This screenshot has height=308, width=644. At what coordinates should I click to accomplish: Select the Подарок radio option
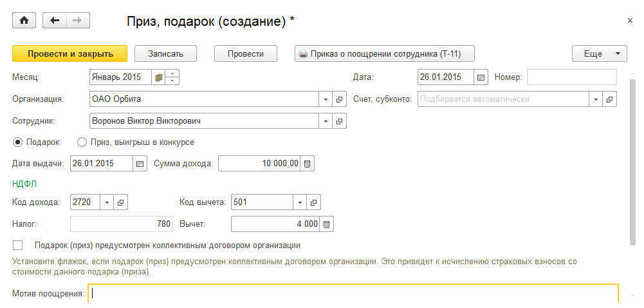(x=18, y=142)
